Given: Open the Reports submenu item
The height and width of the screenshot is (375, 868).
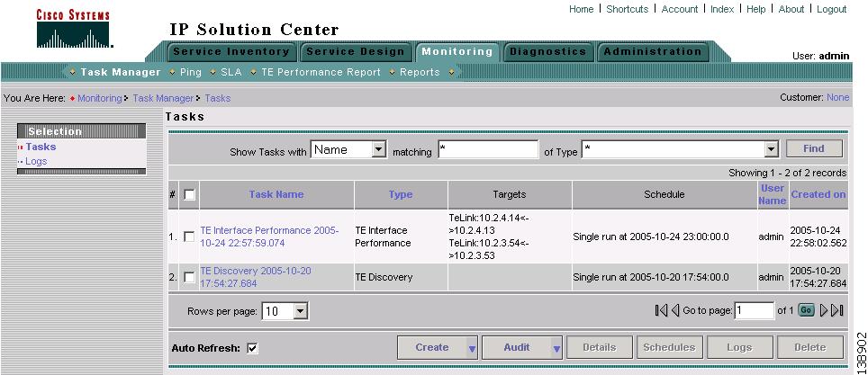Looking at the screenshot, I should coord(420,72).
